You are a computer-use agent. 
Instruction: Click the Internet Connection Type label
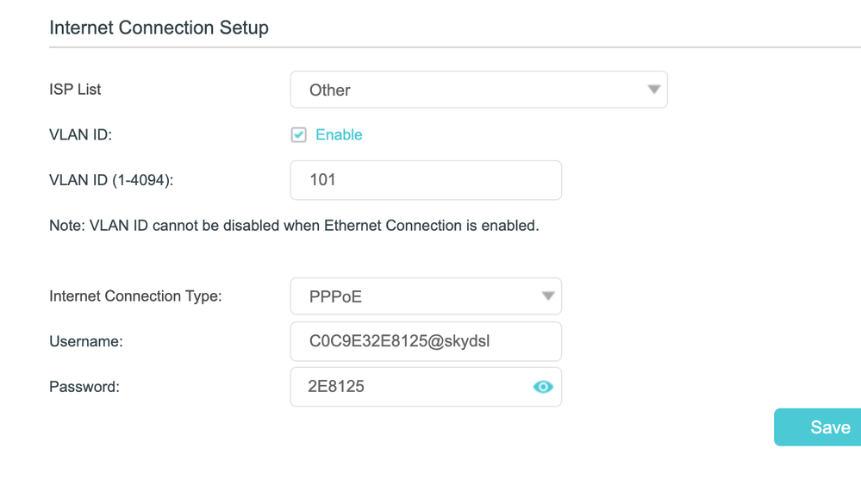click(x=135, y=296)
